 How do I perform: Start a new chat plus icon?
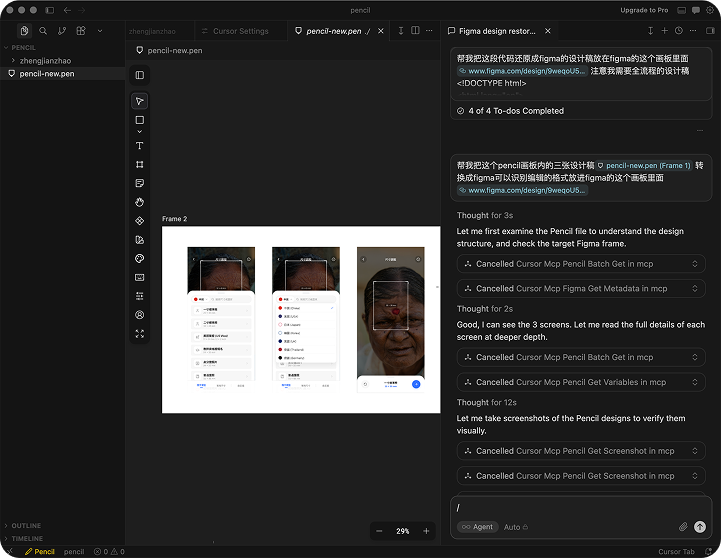[664, 30]
